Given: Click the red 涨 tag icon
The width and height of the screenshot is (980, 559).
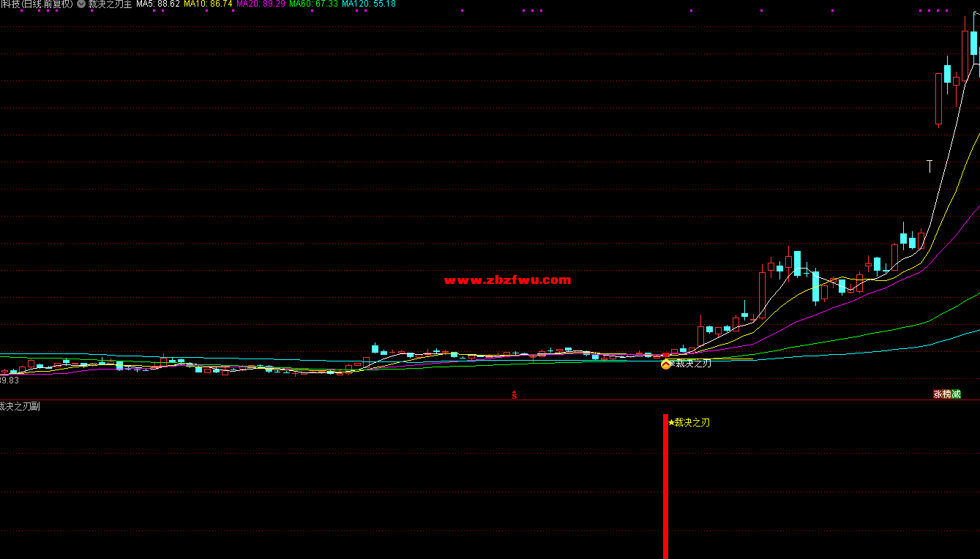Looking at the screenshot, I should pos(937,394).
